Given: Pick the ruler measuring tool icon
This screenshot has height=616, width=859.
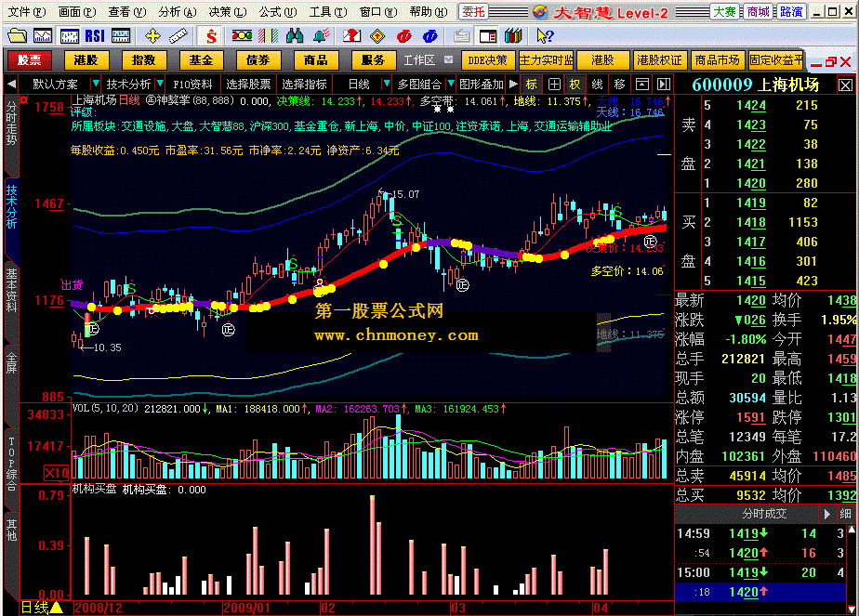Looking at the screenshot, I should [178, 36].
